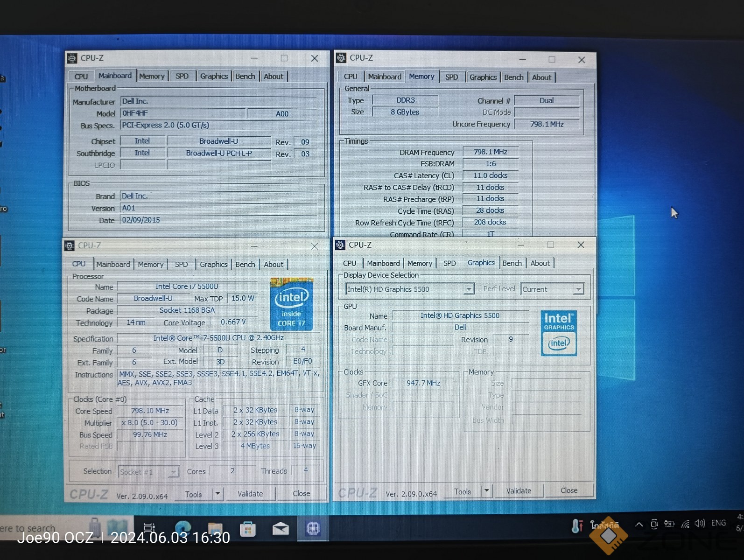Click the ENG language indicator
Viewport: 744px width, 560px height.
click(x=718, y=523)
